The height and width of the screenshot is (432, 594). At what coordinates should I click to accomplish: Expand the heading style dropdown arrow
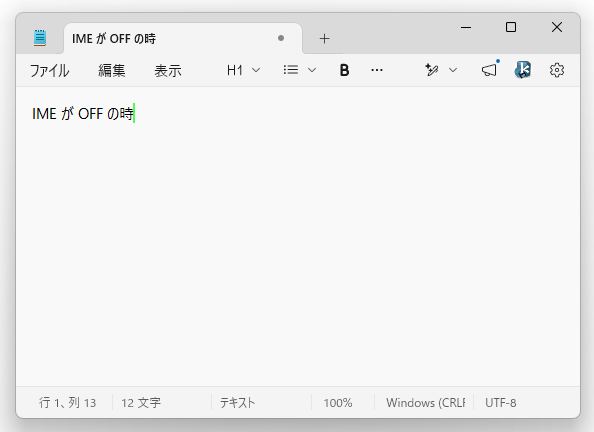(x=256, y=70)
